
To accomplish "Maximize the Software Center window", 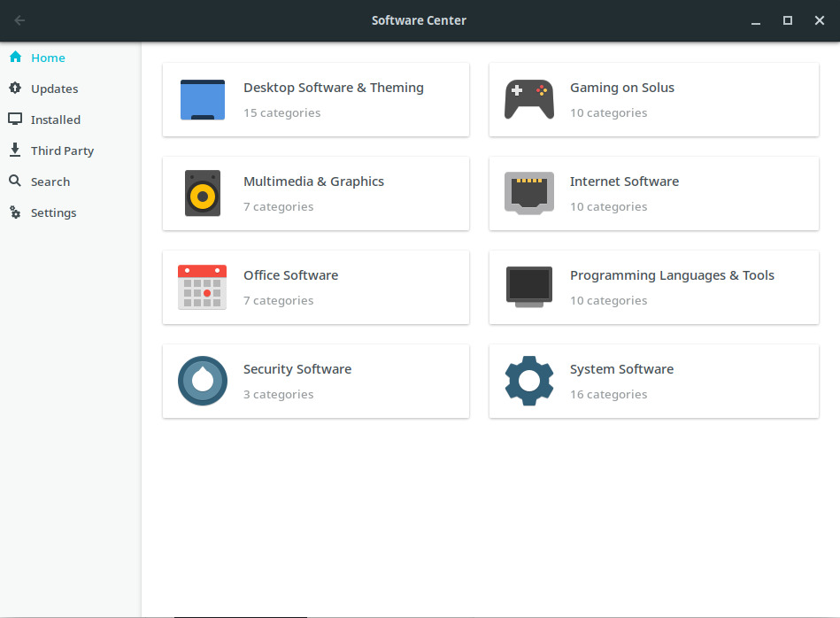I will [787, 20].
